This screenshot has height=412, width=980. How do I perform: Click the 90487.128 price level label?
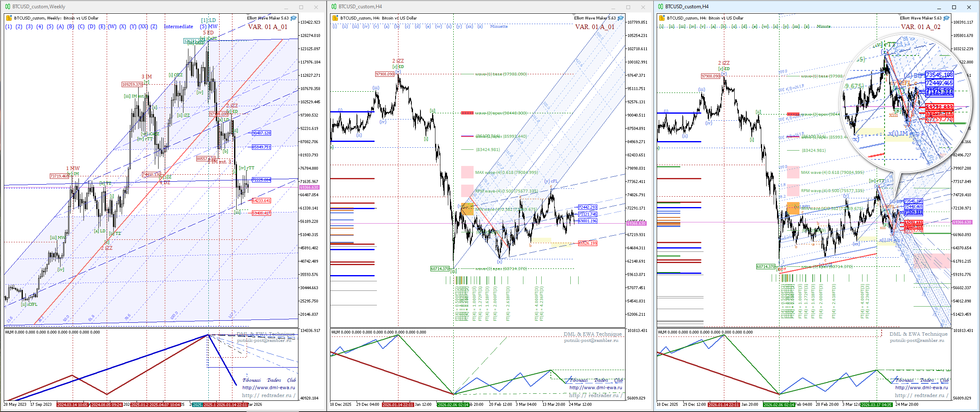tap(261, 133)
